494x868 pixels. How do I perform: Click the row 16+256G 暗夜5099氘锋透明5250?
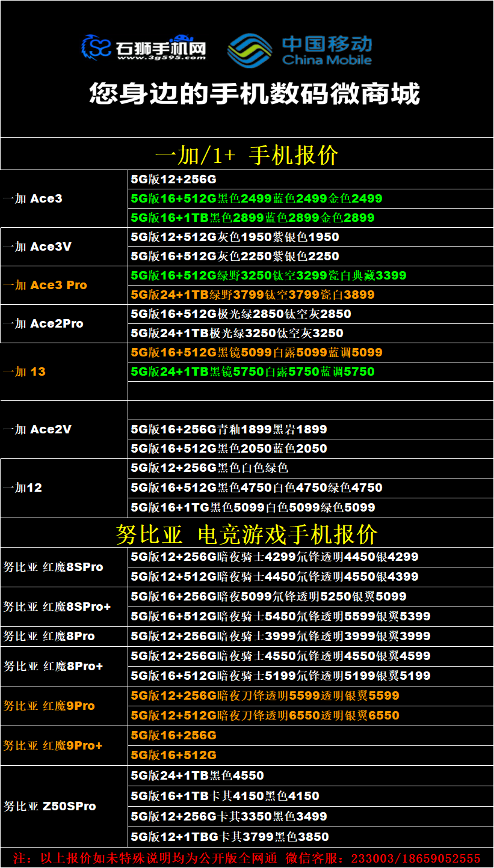310,596
